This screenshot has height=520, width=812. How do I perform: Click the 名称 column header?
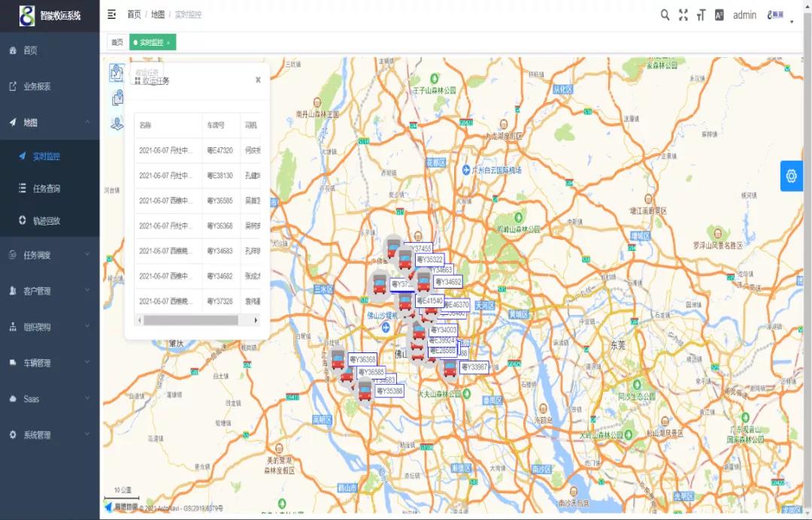point(168,125)
